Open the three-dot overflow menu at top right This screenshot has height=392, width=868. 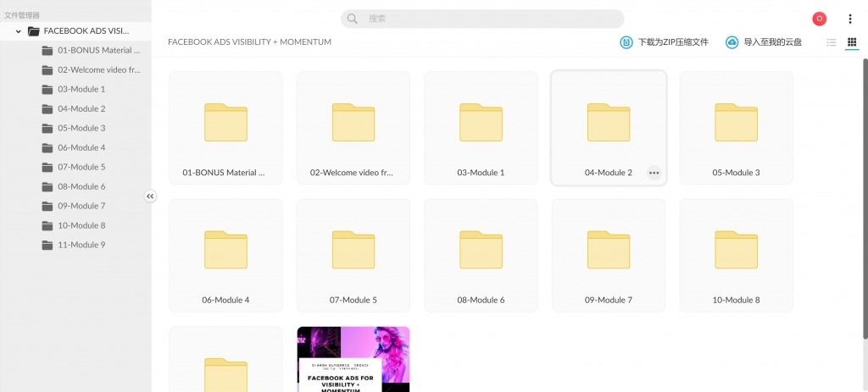click(850, 19)
